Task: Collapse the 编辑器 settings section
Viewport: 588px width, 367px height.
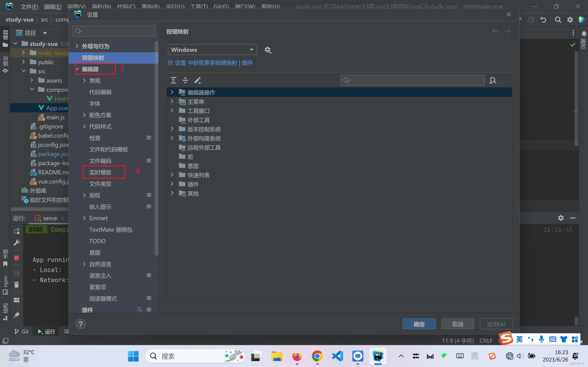Action: point(77,69)
